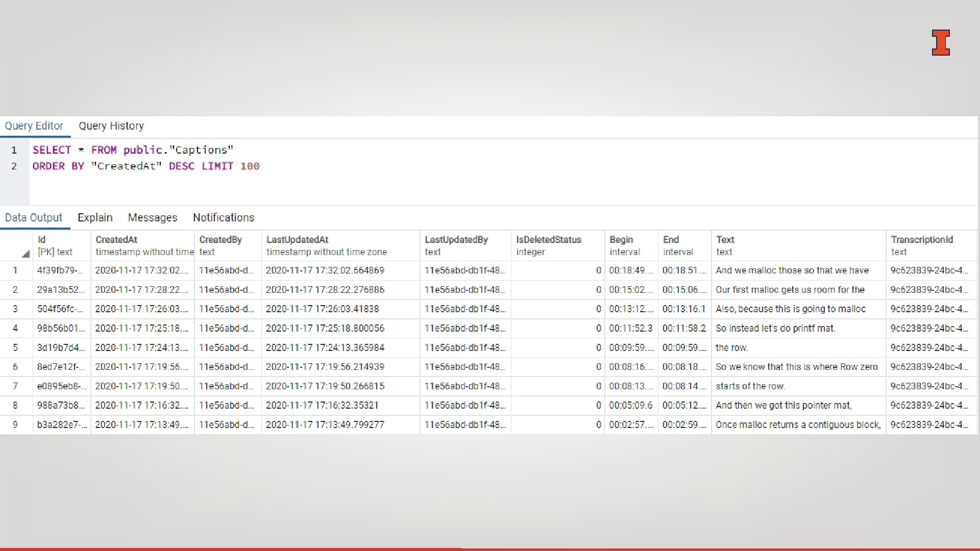980x551 pixels.
Task: Select the Data Output tab
Action: click(33, 218)
